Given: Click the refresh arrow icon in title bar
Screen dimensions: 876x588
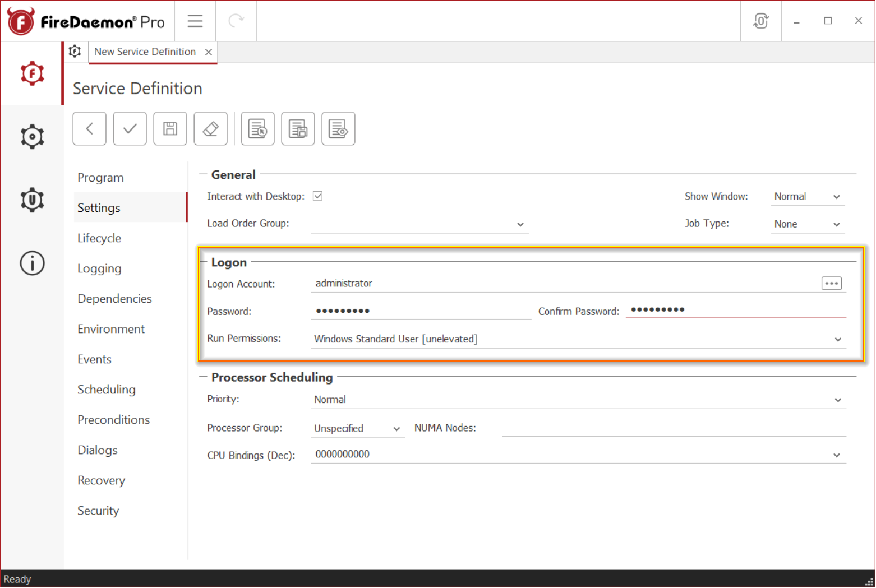Looking at the screenshot, I should pyautogui.click(x=236, y=21).
